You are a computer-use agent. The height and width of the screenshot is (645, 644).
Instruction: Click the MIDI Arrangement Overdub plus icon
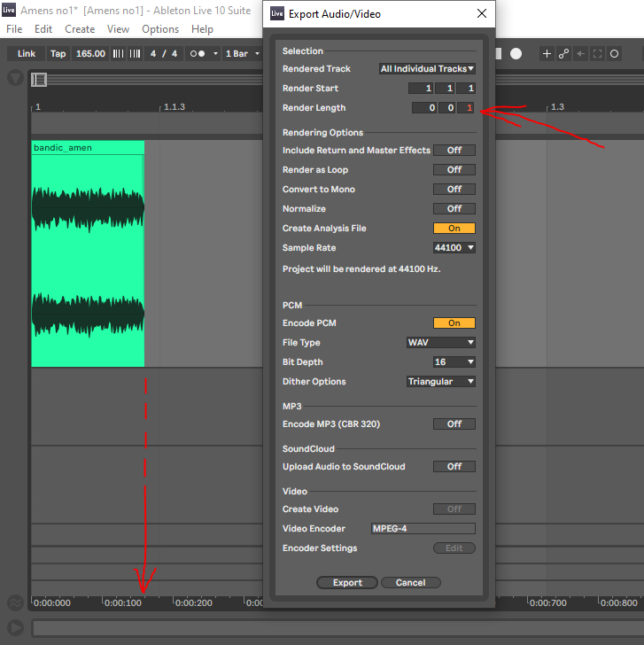(x=547, y=54)
